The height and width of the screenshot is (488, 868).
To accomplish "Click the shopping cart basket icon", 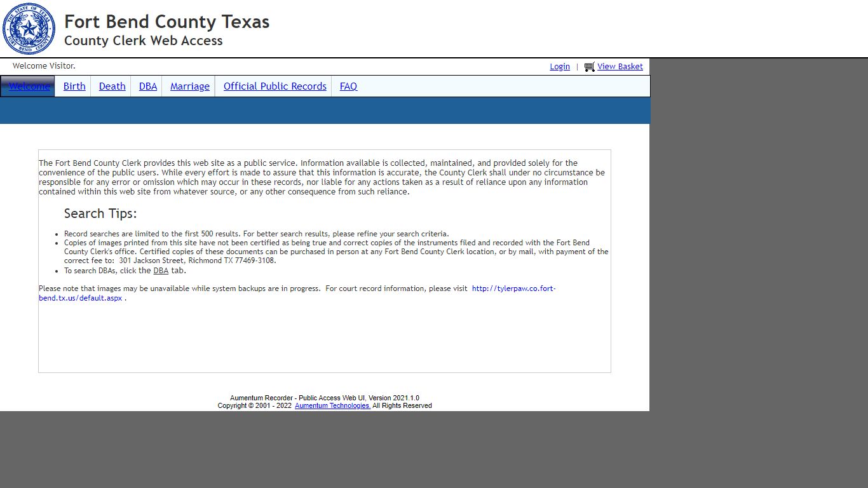I will (x=590, y=67).
